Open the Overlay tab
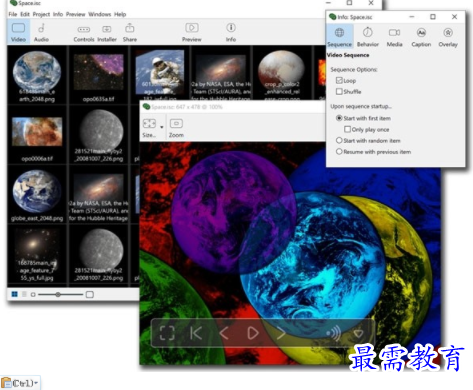 coord(448,37)
